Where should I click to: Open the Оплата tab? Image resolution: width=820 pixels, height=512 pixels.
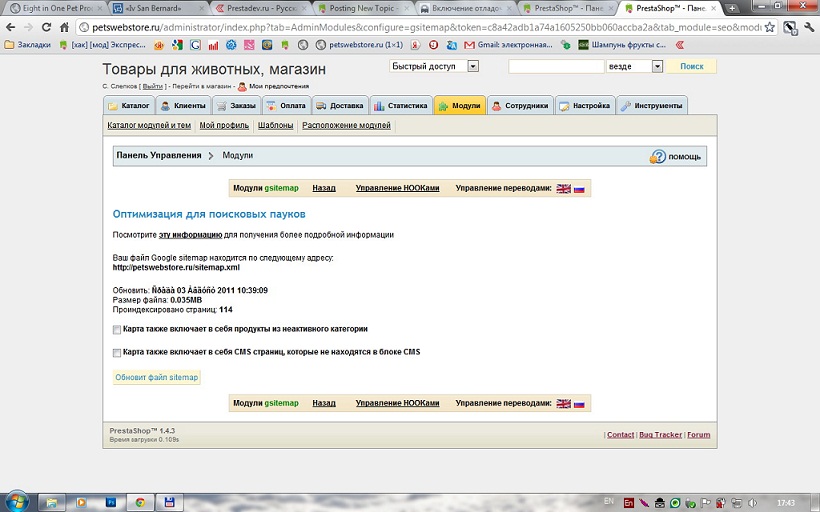(287, 105)
